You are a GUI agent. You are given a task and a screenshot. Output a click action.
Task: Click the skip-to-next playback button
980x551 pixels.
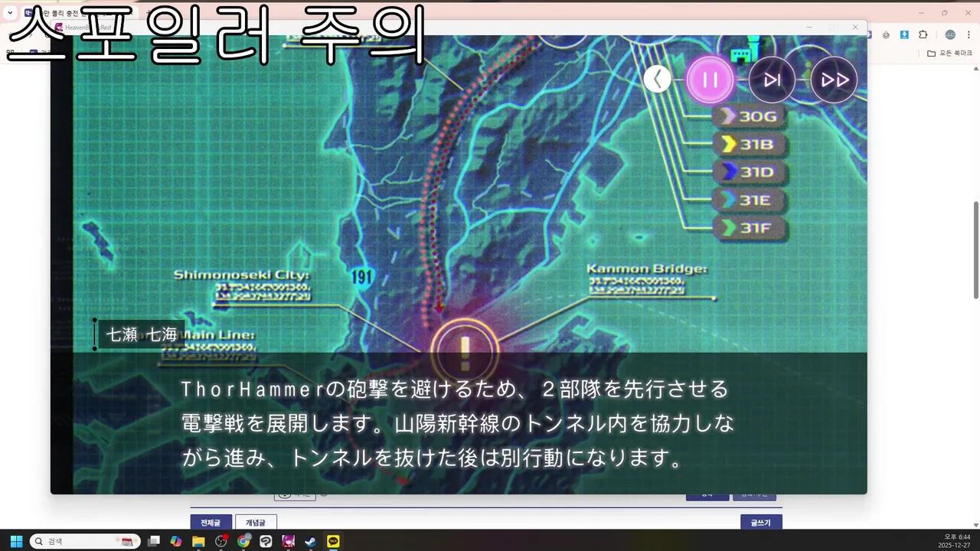click(x=772, y=80)
